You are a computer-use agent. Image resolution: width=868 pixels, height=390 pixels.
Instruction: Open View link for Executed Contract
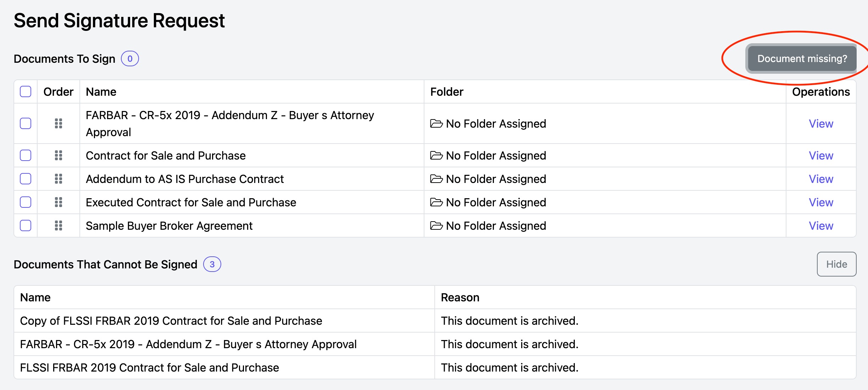(x=821, y=202)
